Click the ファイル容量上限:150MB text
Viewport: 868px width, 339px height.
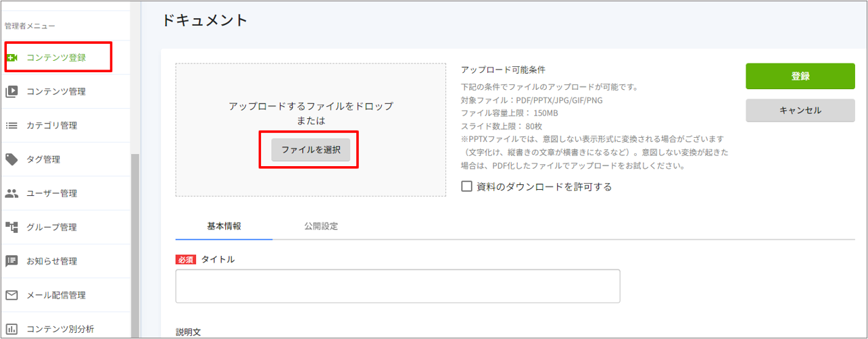click(x=509, y=112)
